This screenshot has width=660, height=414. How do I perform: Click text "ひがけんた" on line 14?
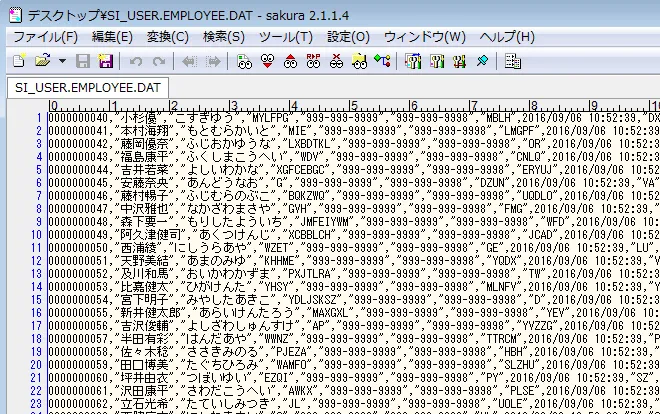[x=216, y=287]
